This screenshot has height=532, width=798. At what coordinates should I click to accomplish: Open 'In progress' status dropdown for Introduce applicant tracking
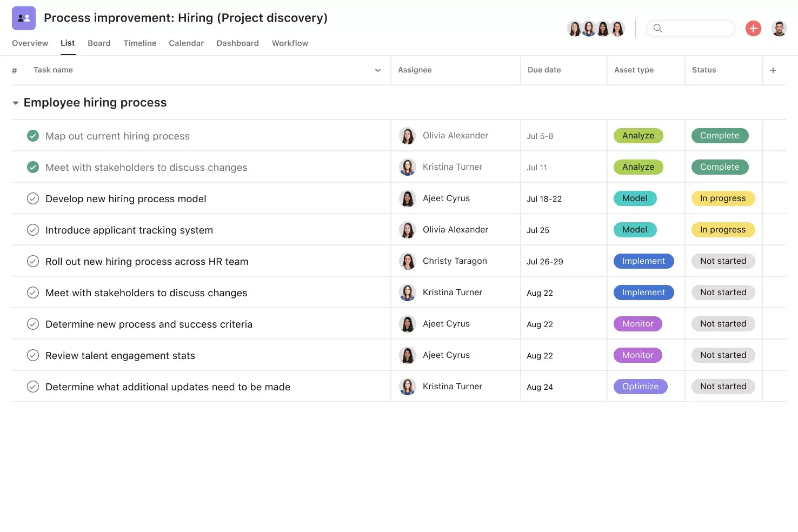click(723, 230)
